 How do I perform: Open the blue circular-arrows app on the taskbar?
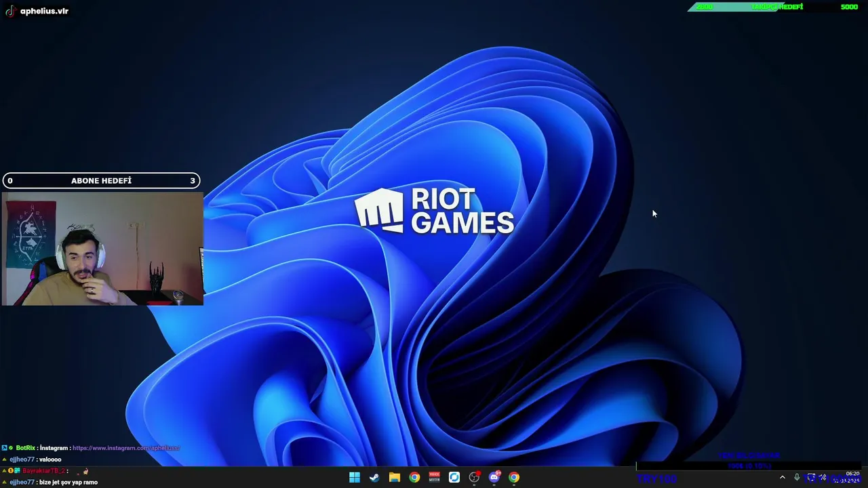(454, 477)
